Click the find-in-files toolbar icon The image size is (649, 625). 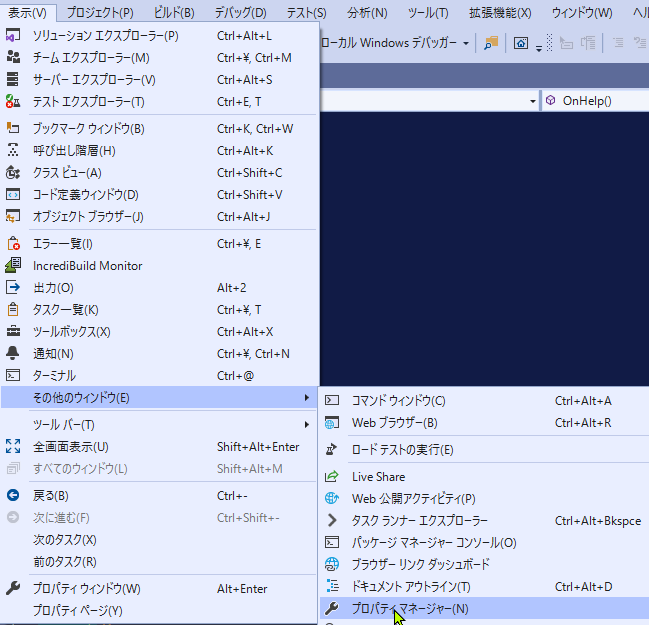(491, 43)
